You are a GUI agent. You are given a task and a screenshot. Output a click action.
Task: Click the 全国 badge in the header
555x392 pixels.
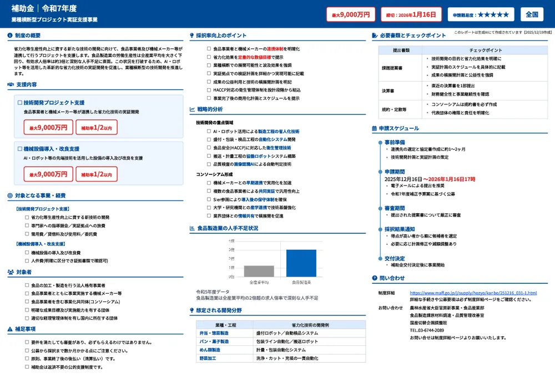532,14
